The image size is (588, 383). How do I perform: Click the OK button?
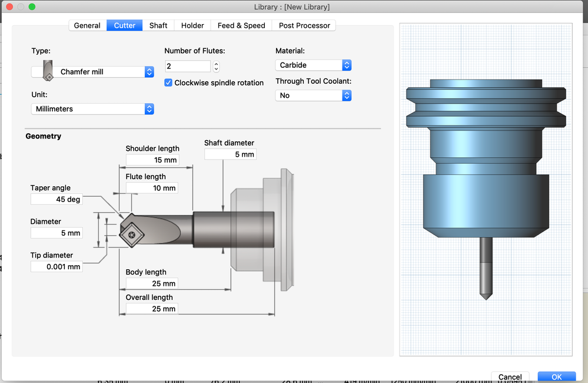tap(556, 377)
